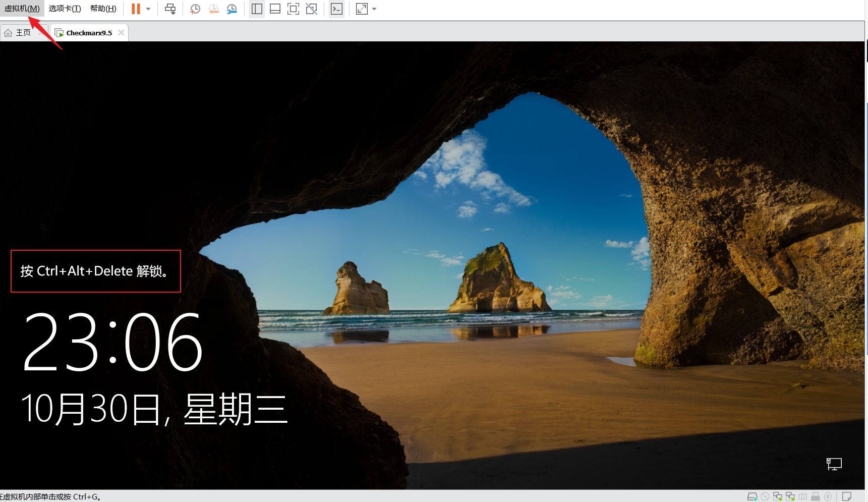Click the '10月30日, 星期三' date text
The height and width of the screenshot is (502, 868).
(154, 409)
